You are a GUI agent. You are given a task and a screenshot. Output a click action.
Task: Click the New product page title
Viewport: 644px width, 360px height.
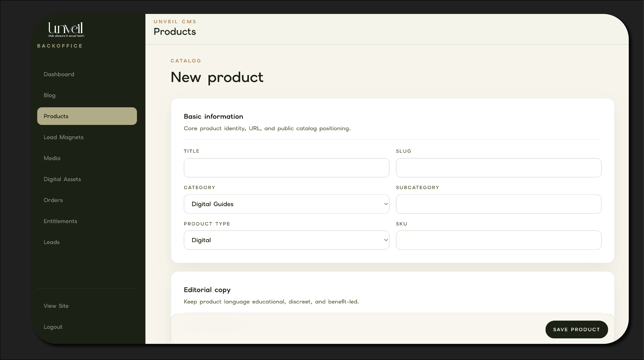[x=217, y=77]
